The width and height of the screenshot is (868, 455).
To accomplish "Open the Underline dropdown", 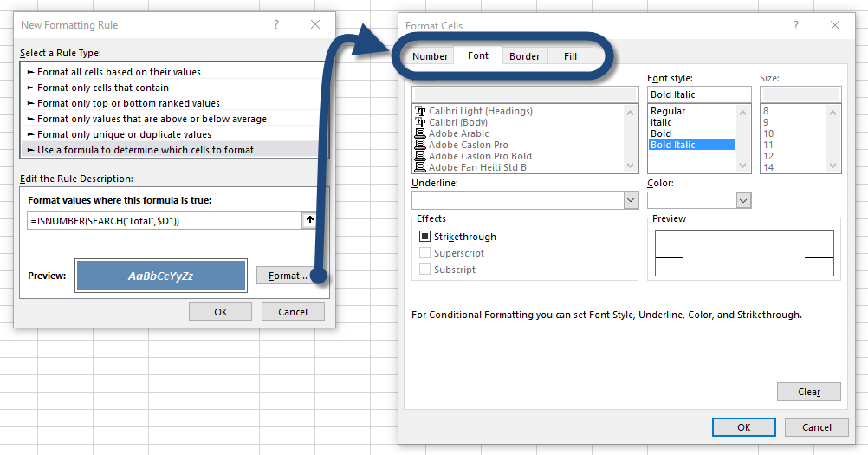I will (631, 200).
